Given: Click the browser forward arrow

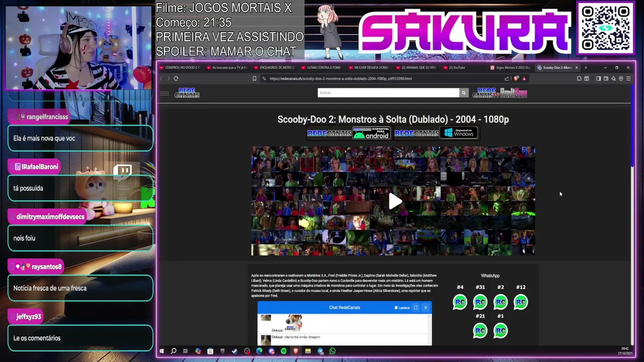Looking at the screenshot, I should click(x=169, y=78).
